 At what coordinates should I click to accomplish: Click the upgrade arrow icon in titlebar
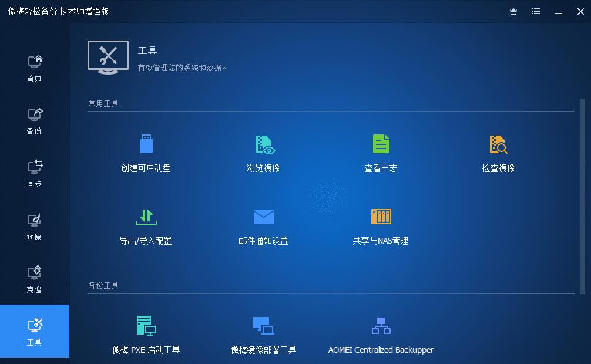pyautogui.click(x=512, y=11)
